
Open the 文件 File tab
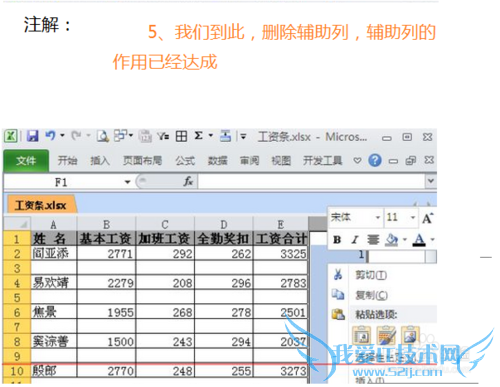point(26,161)
